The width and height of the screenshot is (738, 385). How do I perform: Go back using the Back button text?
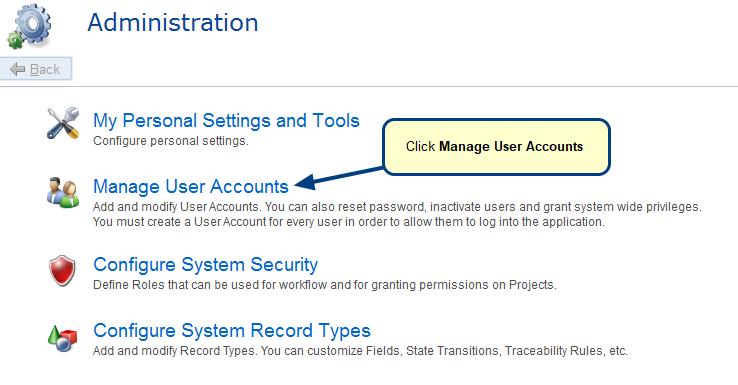click(45, 70)
